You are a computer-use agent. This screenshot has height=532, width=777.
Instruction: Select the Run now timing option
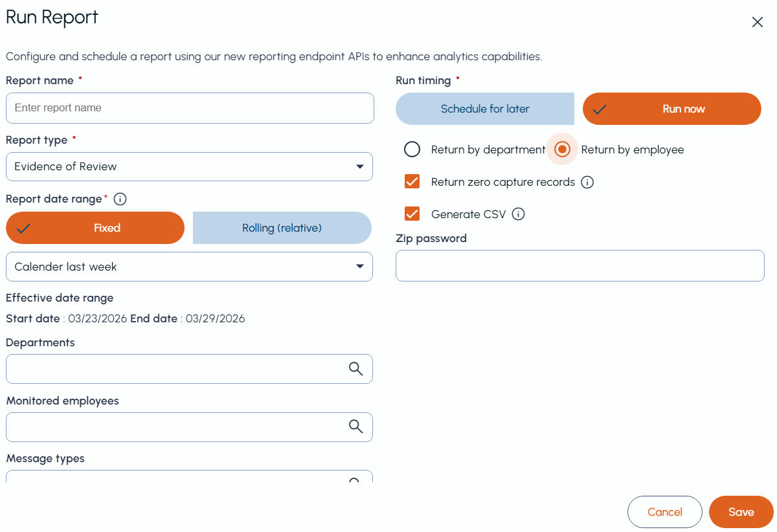(672, 109)
